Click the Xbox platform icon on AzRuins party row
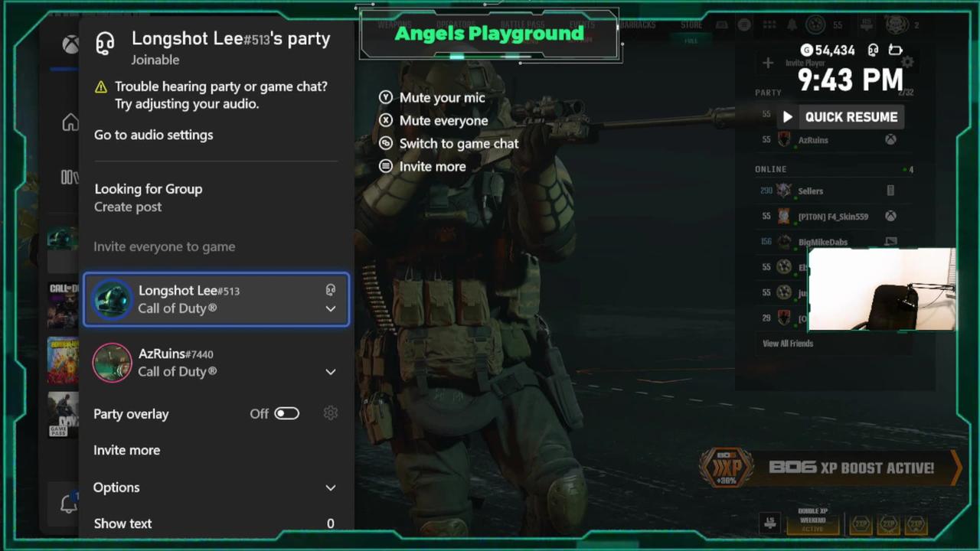 (891, 140)
